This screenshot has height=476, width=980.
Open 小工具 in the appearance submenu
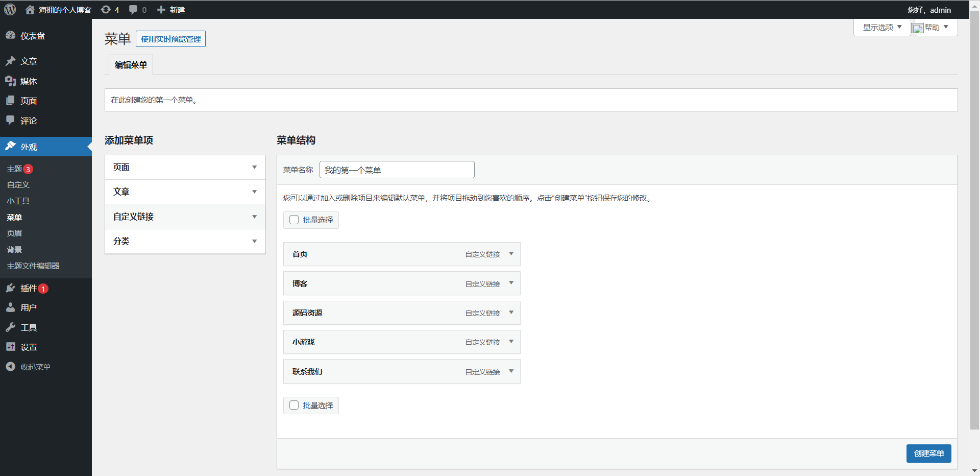point(18,201)
